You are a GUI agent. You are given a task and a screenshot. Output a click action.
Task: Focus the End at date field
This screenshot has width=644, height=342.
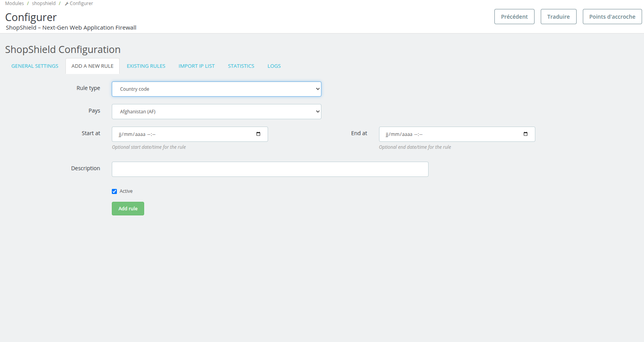point(457,134)
